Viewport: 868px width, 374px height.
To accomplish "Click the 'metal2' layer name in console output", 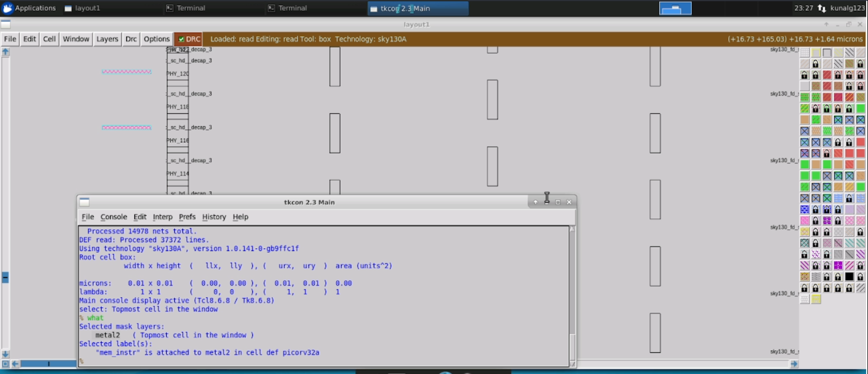I will 108,336.
